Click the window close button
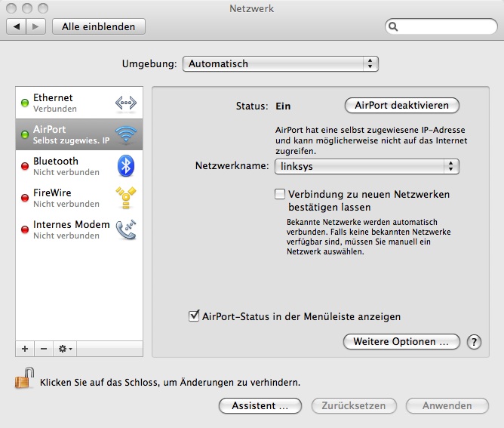504x428 pixels. [11, 8]
